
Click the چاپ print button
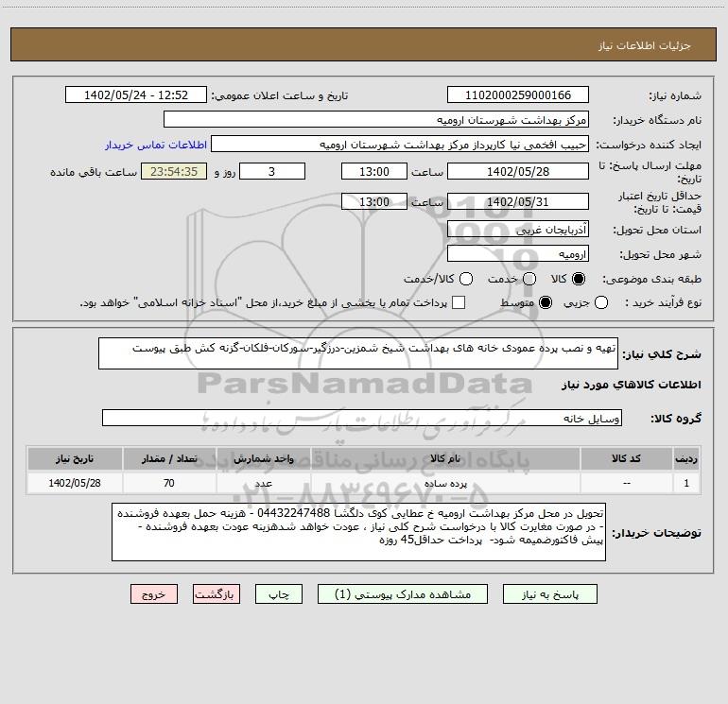point(279,594)
